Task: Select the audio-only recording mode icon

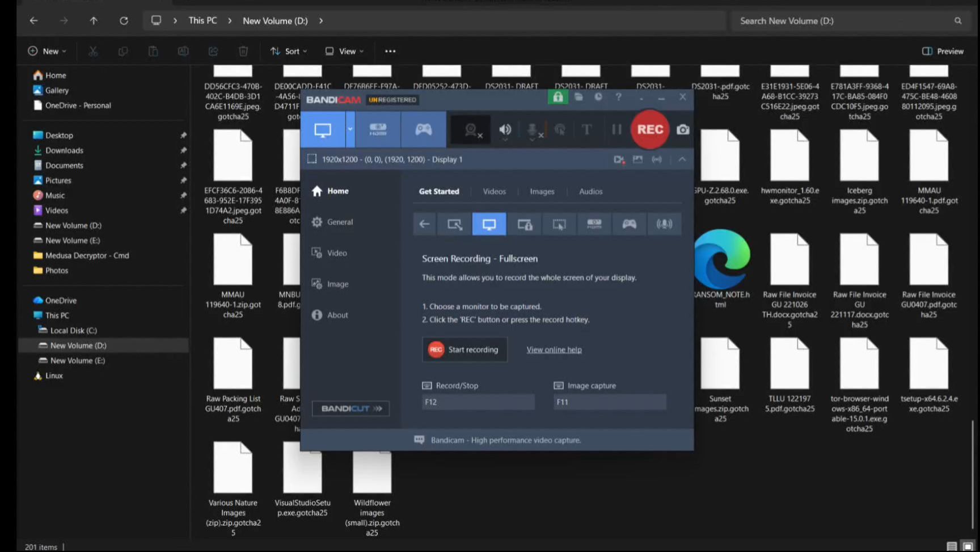Action: [664, 224]
